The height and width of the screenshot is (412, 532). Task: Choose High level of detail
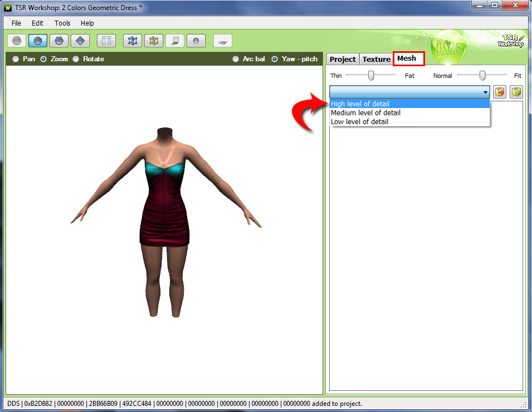point(409,104)
